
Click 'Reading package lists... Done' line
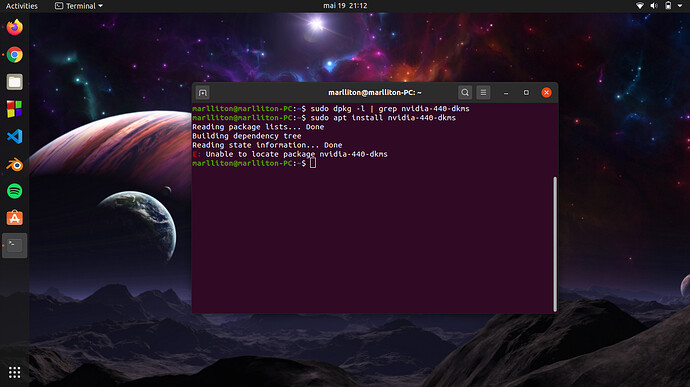(258, 127)
